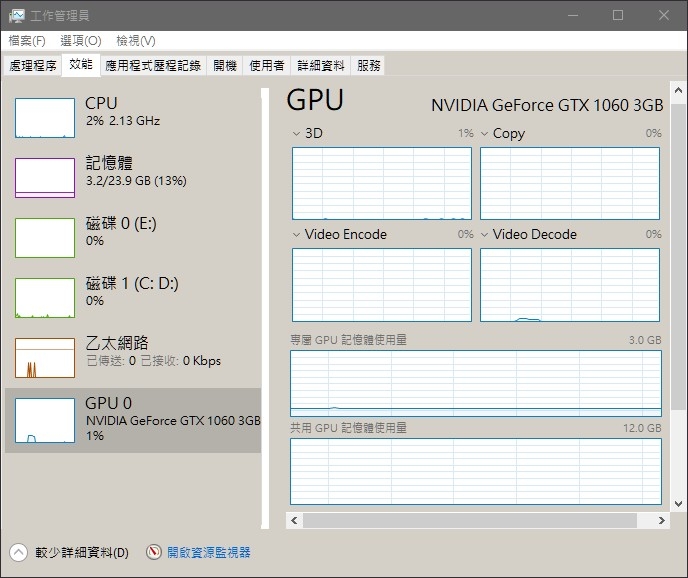The image size is (688, 578).
Task: Open the 選項(O) menu
Action: coord(81,41)
